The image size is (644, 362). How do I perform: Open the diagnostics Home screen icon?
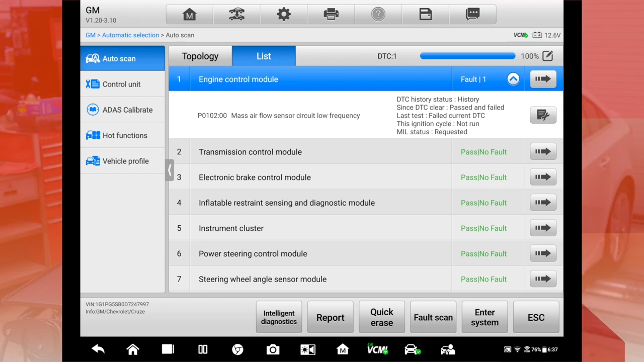pos(189,14)
